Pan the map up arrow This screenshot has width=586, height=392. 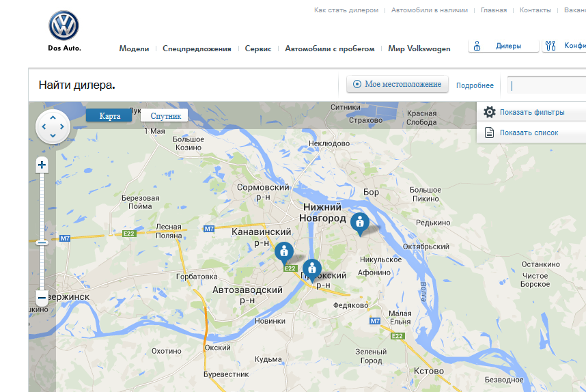[x=53, y=117]
